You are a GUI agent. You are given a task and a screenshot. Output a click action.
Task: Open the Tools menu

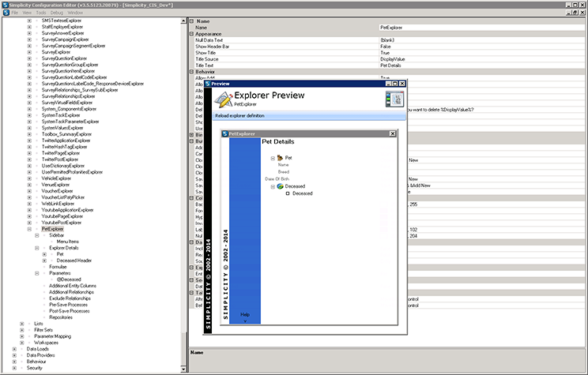tap(41, 13)
